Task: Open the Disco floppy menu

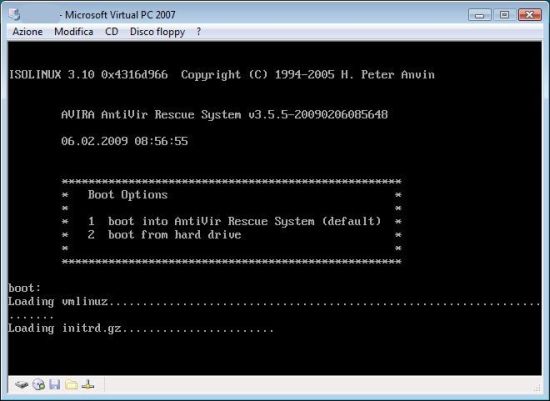Action: 157,32
